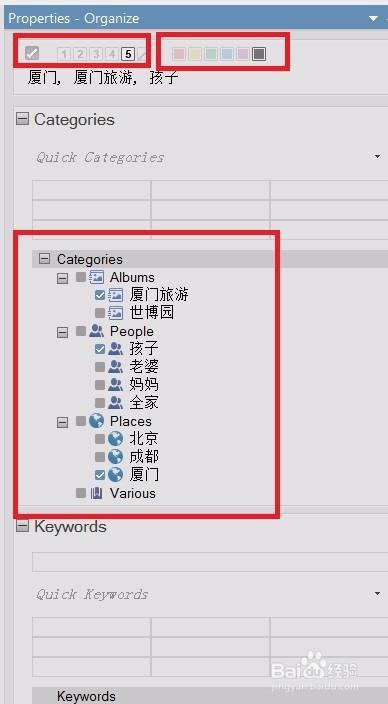
Task: Set rating to 4
Action: click(x=112, y=54)
